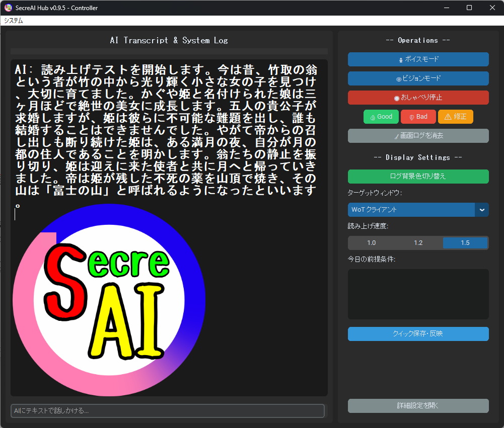The width and height of the screenshot is (504, 428).
Task: Click the SecreAI logo image in log
Action: tap(109, 300)
